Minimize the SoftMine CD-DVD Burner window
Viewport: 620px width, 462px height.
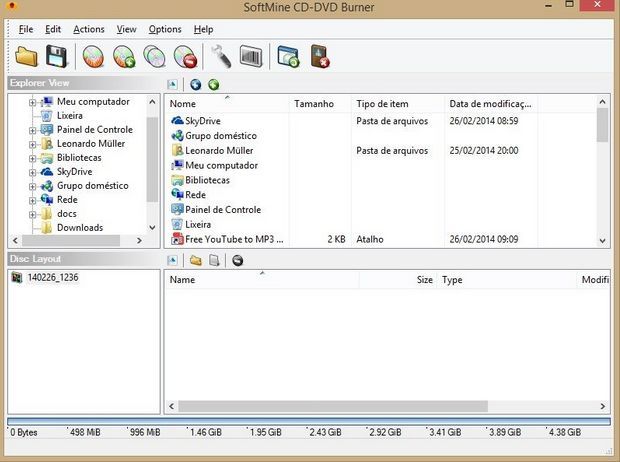coord(548,6)
